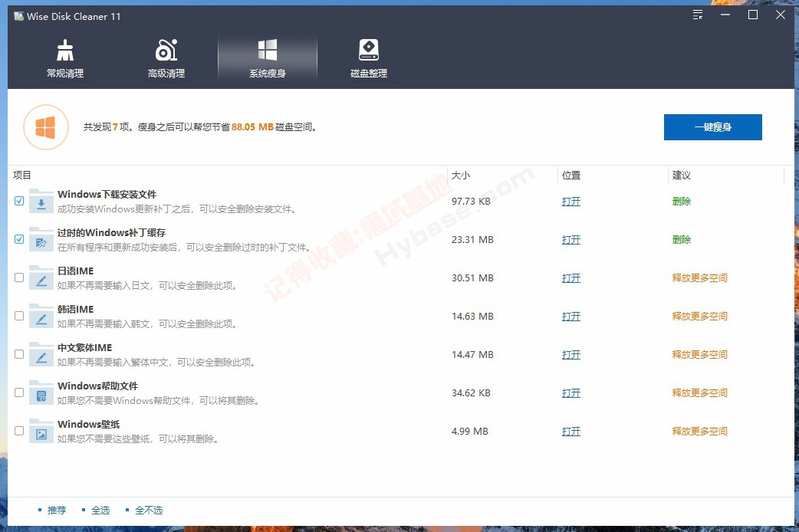Open the menu icon in the title bar
This screenshot has height=532, width=799.
tap(698, 15)
